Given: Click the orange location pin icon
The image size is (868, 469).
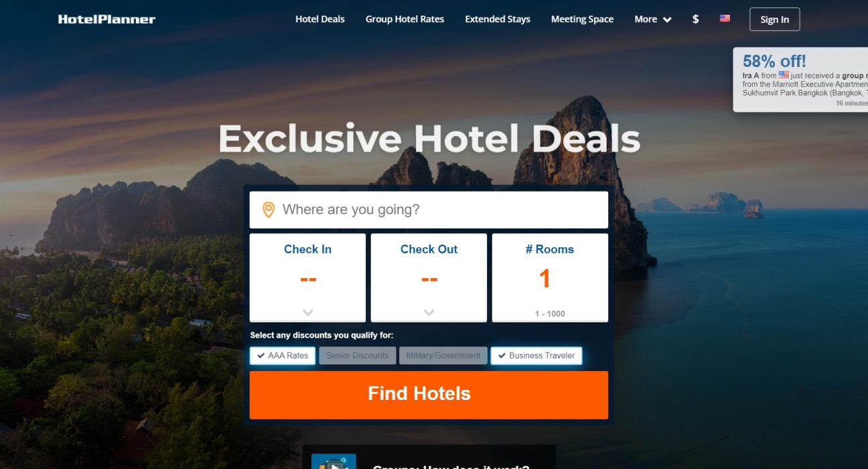Looking at the screenshot, I should coord(269,210).
